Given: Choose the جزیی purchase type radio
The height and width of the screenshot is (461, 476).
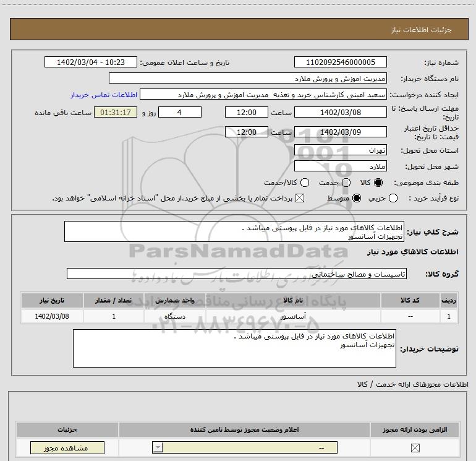Looking at the screenshot, I should click(x=393, y=198).
